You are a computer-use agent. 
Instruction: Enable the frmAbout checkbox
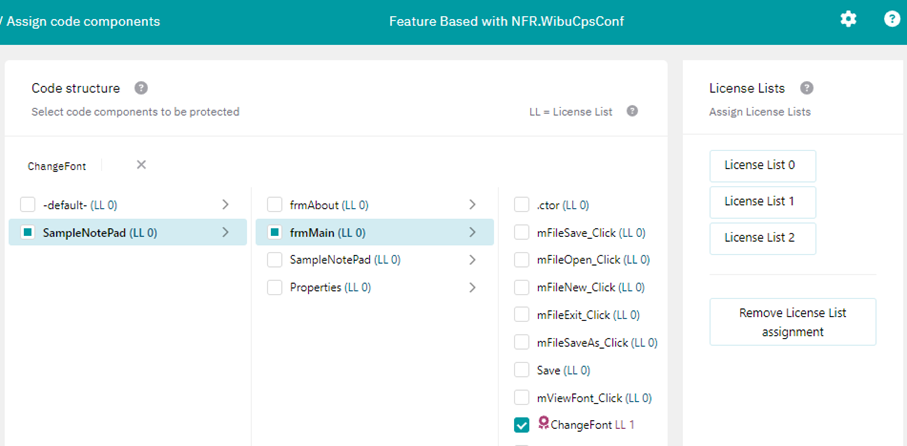coord(275,205)
